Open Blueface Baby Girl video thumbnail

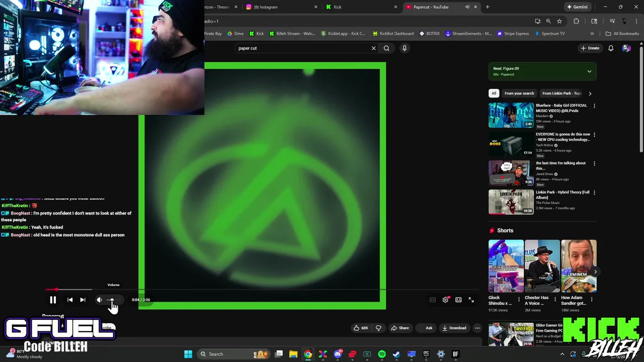click(511, 115)
